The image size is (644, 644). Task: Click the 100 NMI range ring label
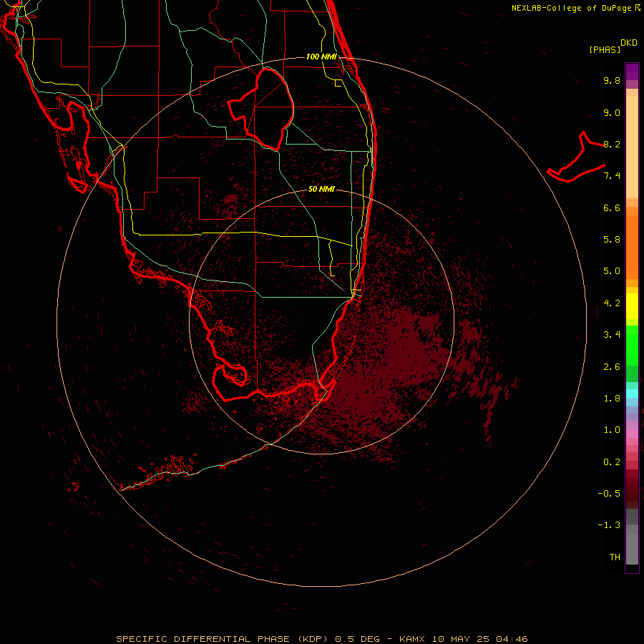pos(321,57)
